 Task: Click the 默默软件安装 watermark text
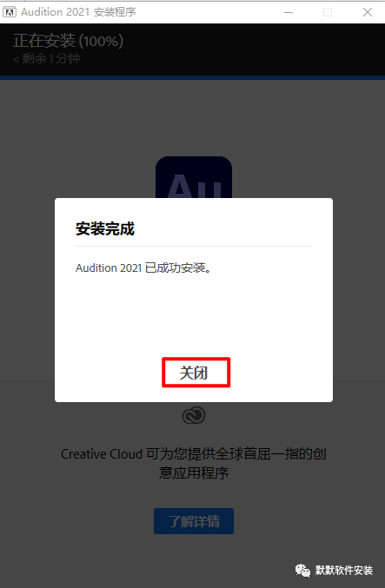tap(344, 571)
